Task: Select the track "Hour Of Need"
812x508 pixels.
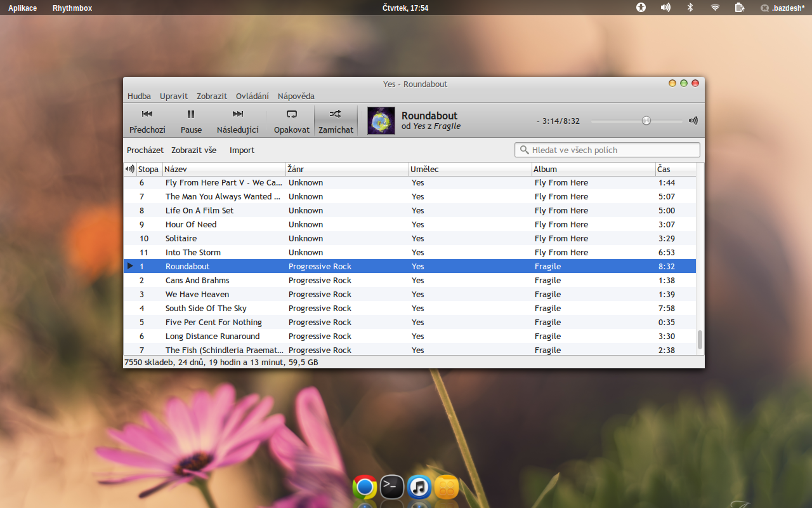Action: pos(410,225)
